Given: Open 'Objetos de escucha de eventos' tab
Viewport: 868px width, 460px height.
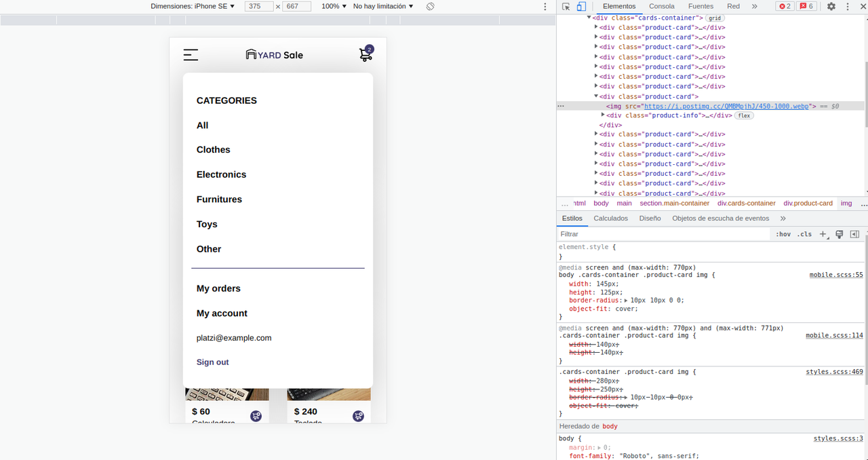Looking at the screenshot, I should (721, 218).
